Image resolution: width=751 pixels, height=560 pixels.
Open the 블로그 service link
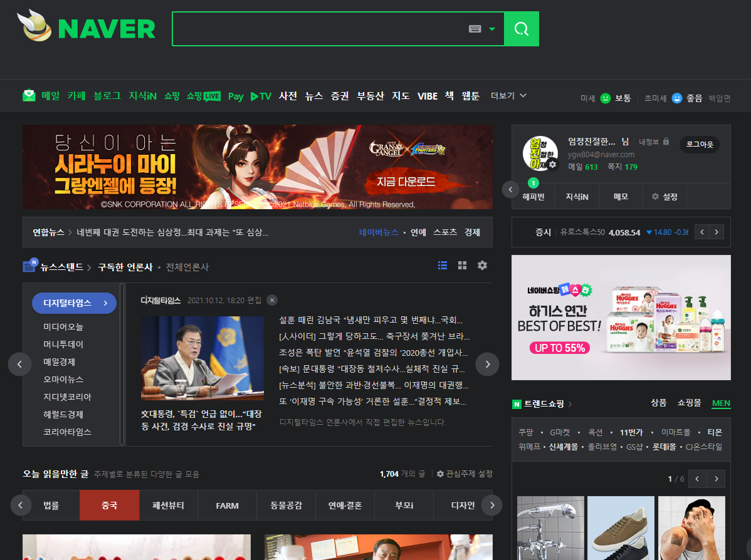pos(107,96)
